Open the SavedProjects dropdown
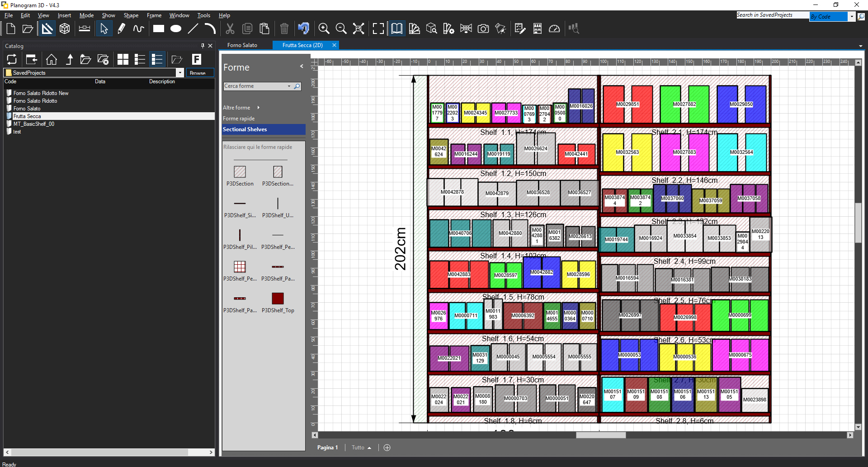The width and height of the screenshot is (868, 467). coord(179,73)
